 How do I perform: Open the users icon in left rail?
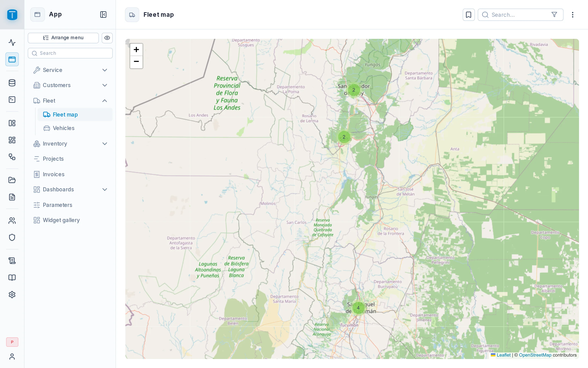(12, 221)
